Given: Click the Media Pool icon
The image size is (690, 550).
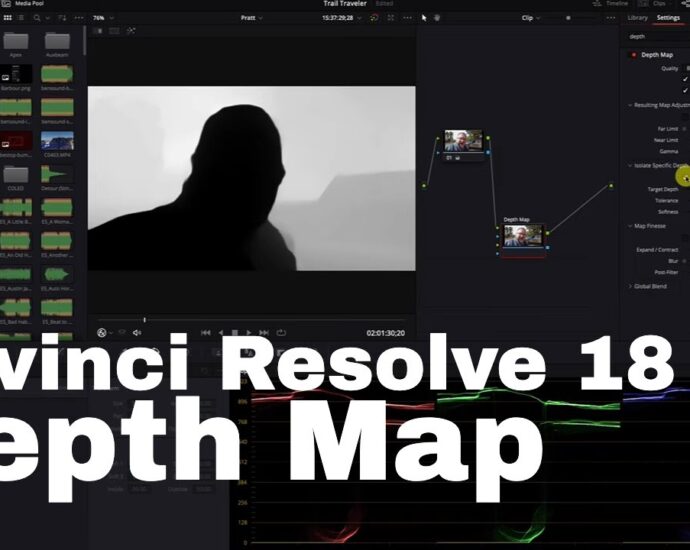Looking at the screenshot, I should (x=6, y=4).
